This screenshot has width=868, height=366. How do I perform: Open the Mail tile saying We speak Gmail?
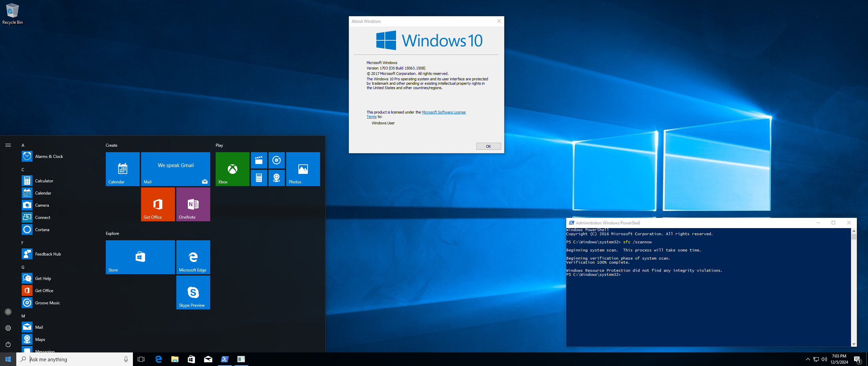click(x=176, y=169)
